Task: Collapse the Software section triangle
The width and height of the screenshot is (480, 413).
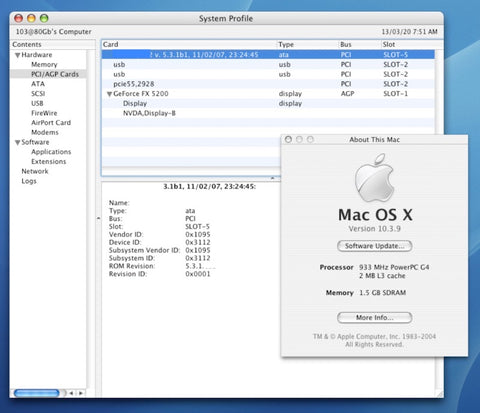Action: pos(17,142)
